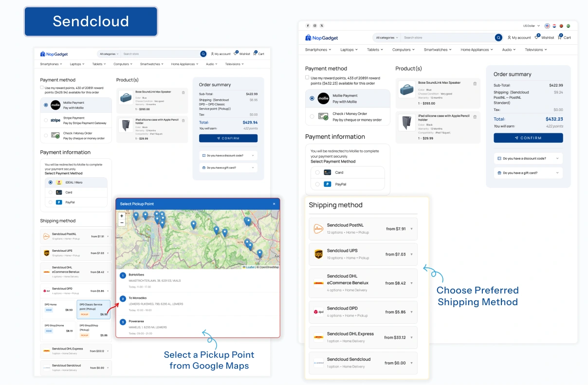Expand the gift card section on the right page

[528, 173]
